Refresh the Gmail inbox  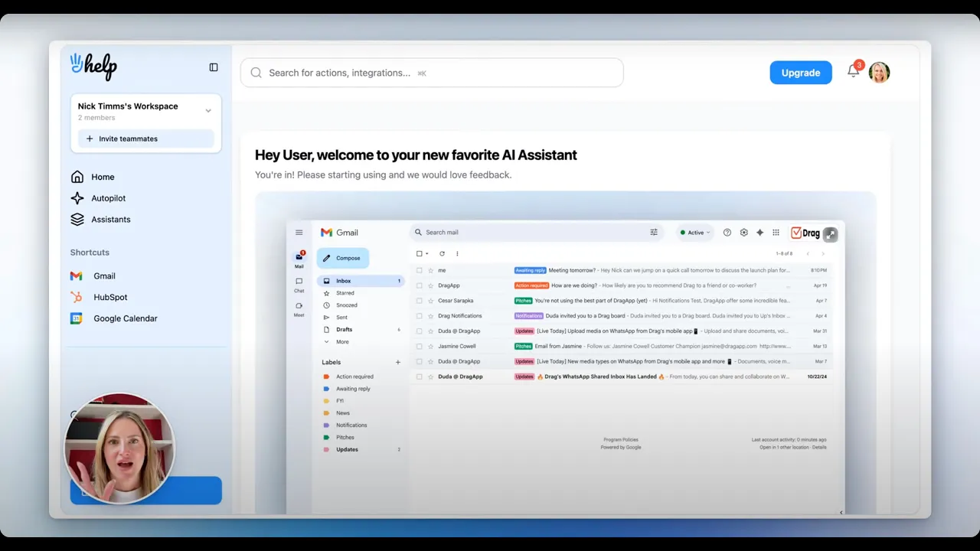pyautogui.click(x=442, y=253)
